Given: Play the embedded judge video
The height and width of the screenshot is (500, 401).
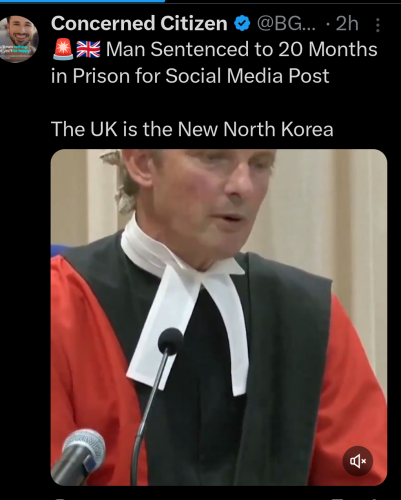Looking at the screenshot, I should (x=219, y=317).
